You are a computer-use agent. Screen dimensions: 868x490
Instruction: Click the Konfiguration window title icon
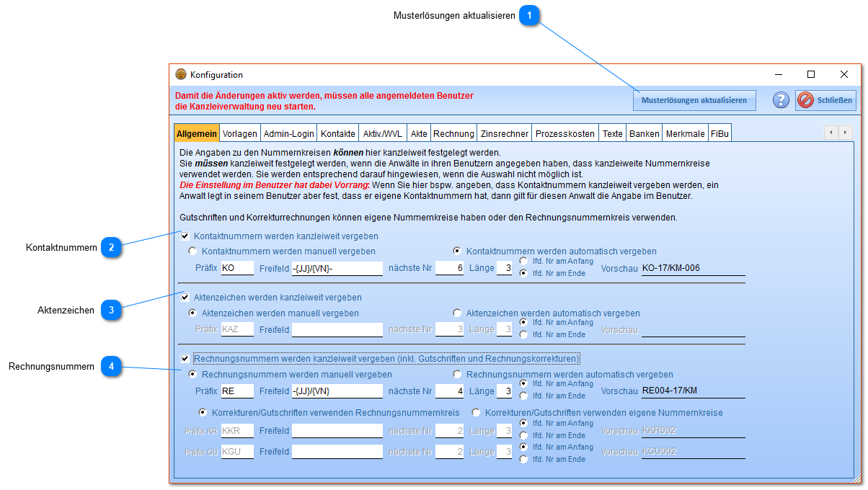pos(181,74)
